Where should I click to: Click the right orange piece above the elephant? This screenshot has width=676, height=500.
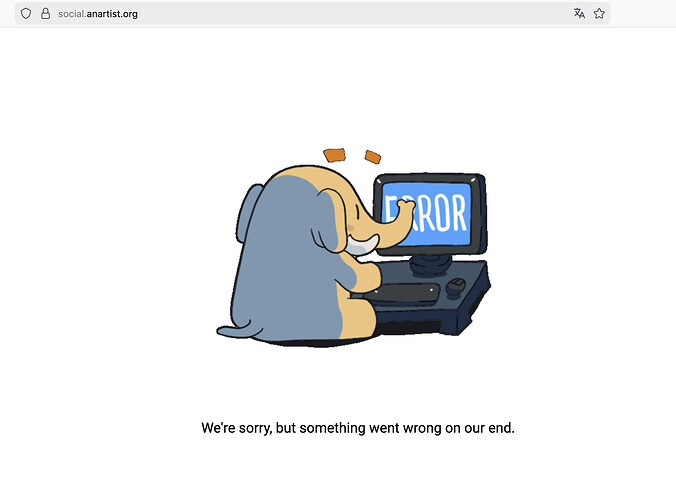click(372, 157)
